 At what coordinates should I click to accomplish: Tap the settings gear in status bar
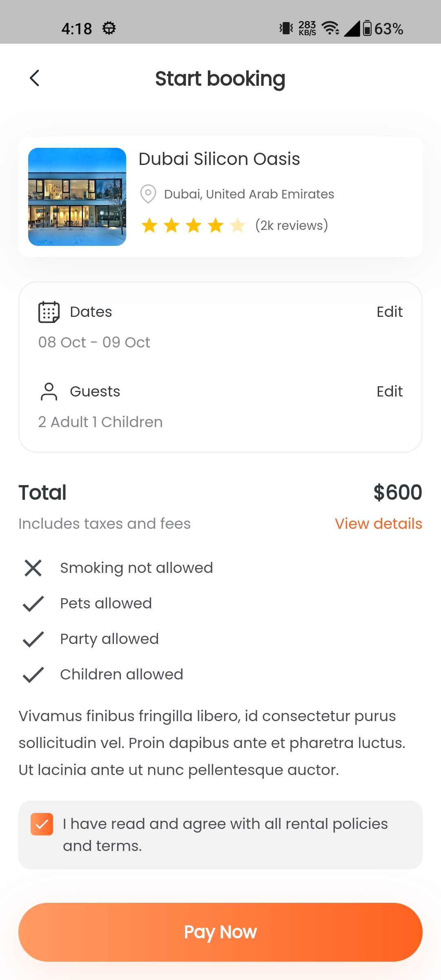pyautogui.click(x=109, y=29)
